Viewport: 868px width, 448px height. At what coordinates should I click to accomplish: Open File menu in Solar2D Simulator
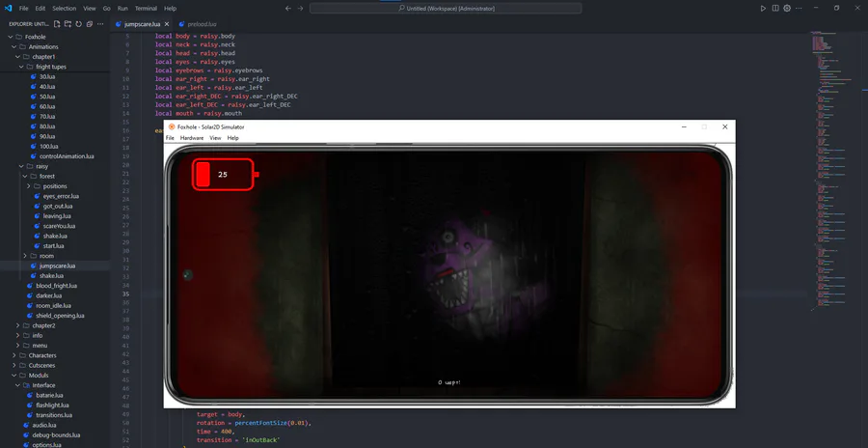coord(170,138)
